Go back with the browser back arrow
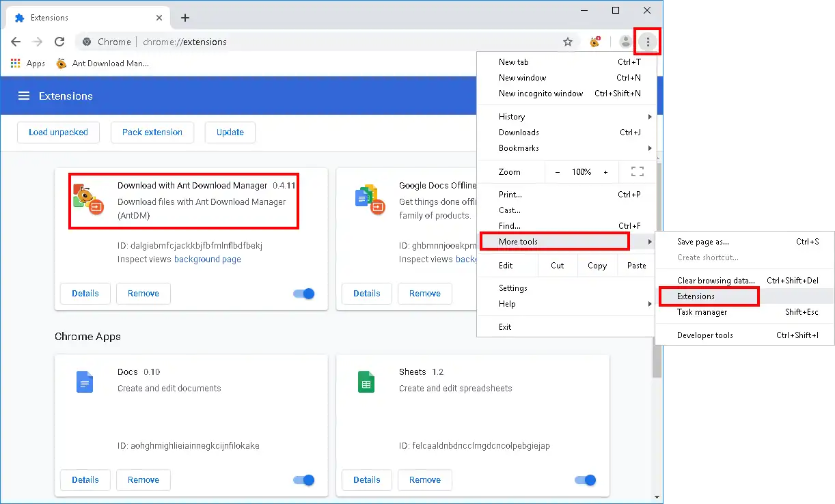This screenshot has height=504, width=835. coord(16,42)
